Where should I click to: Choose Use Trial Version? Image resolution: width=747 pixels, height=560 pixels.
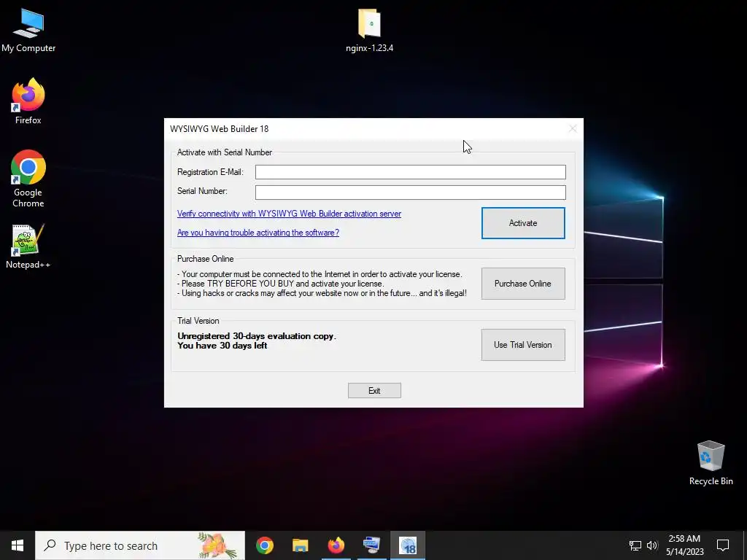point(523,345)
